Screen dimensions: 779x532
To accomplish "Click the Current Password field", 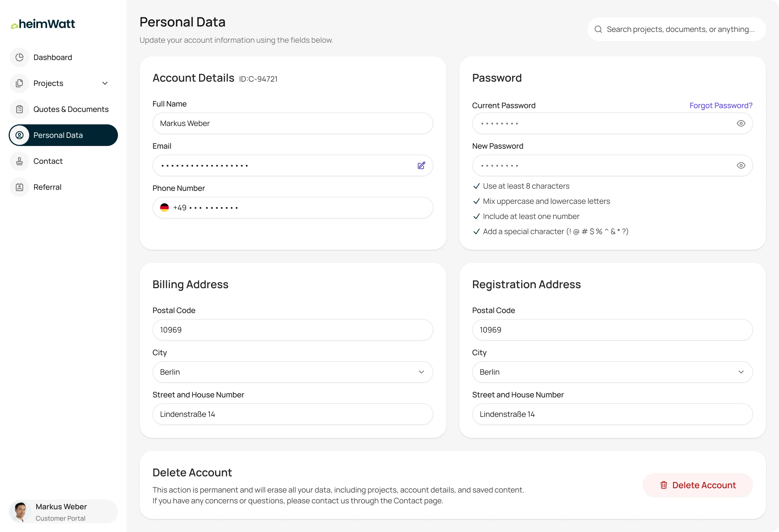I will (612, 123).
